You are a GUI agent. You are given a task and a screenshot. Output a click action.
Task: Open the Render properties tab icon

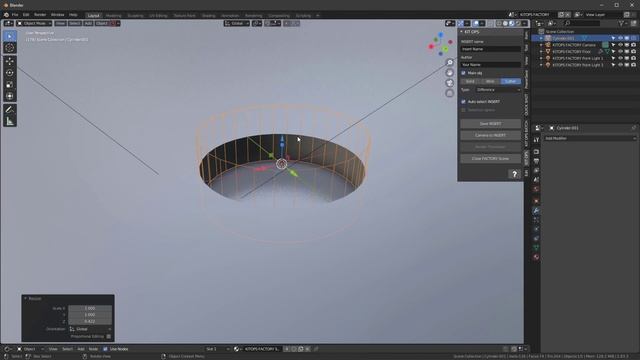tap(536, 152)
